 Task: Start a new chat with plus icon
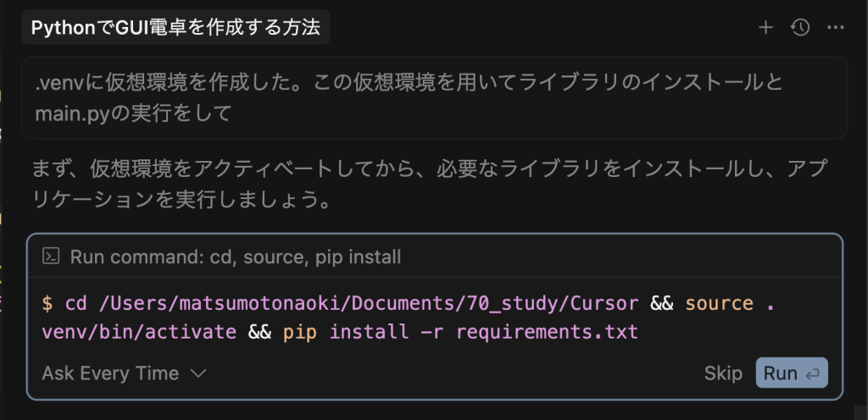[x=765, y=28]
